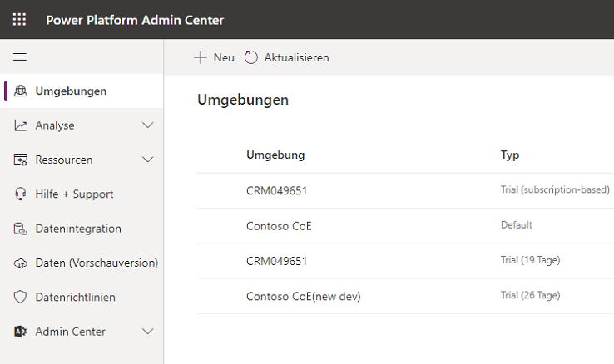Click the 'Trial (19 Tage)' type cell

[x=530, y=260]
